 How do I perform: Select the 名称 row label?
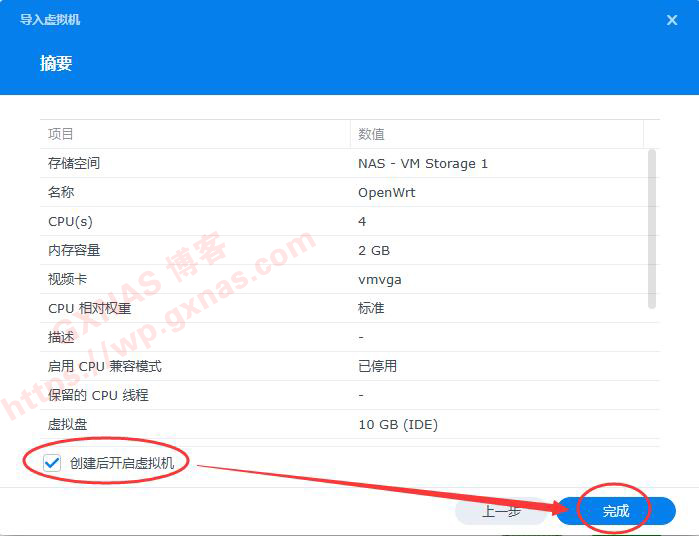coord(61,192)
